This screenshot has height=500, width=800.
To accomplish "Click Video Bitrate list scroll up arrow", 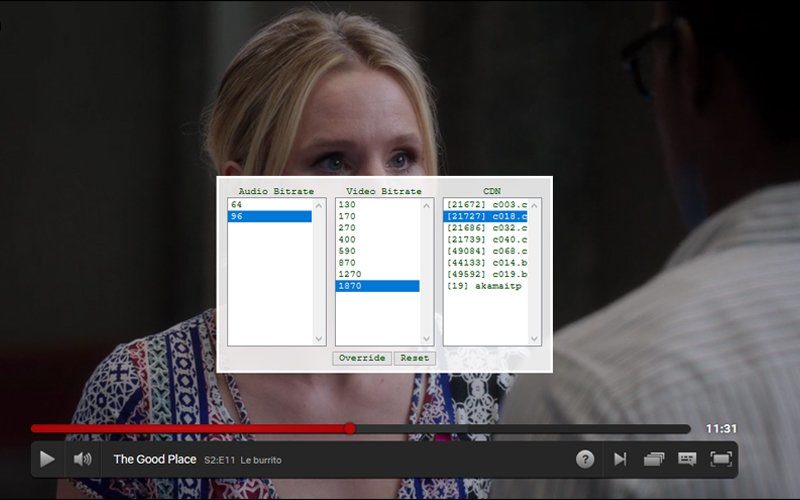I will point(427,206).
